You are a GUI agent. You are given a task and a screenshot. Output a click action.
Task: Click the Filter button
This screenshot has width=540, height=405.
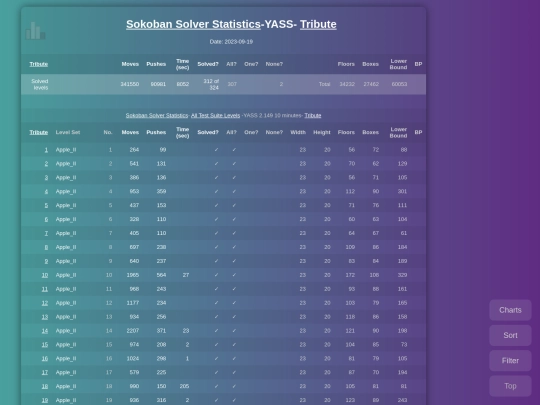510,361
